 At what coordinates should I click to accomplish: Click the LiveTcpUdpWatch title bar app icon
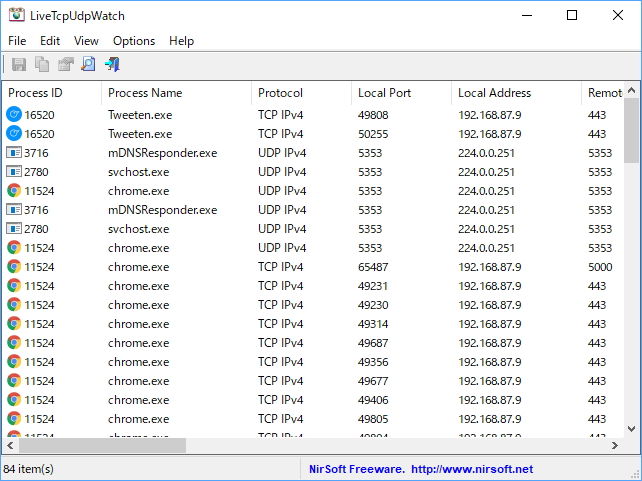[x=16, y=15]
